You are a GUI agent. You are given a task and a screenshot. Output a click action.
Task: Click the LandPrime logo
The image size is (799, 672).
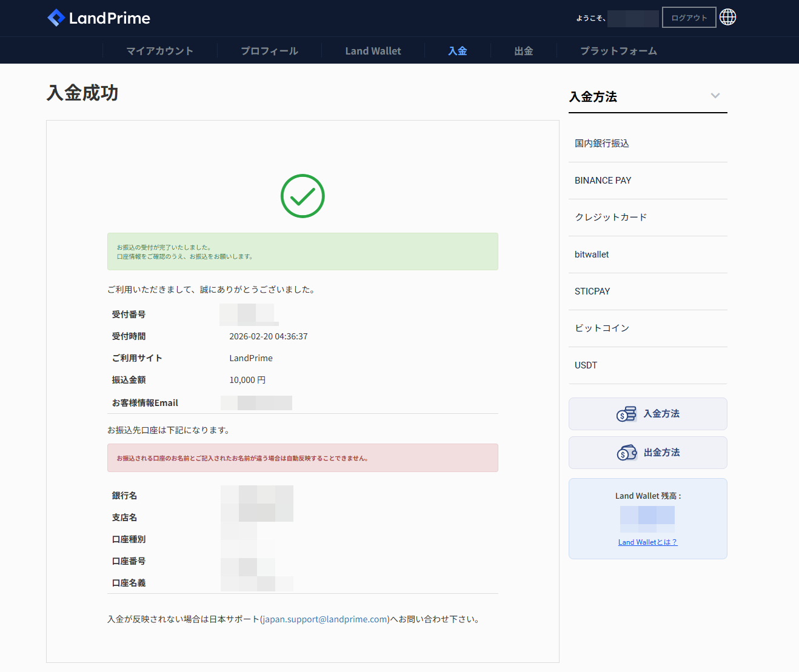click(x=99, y=18)
